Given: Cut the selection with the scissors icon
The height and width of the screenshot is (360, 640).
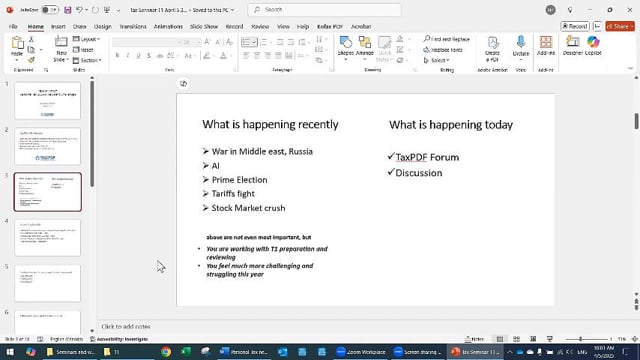Looking at the screenshot, I should tap(31, 40).
